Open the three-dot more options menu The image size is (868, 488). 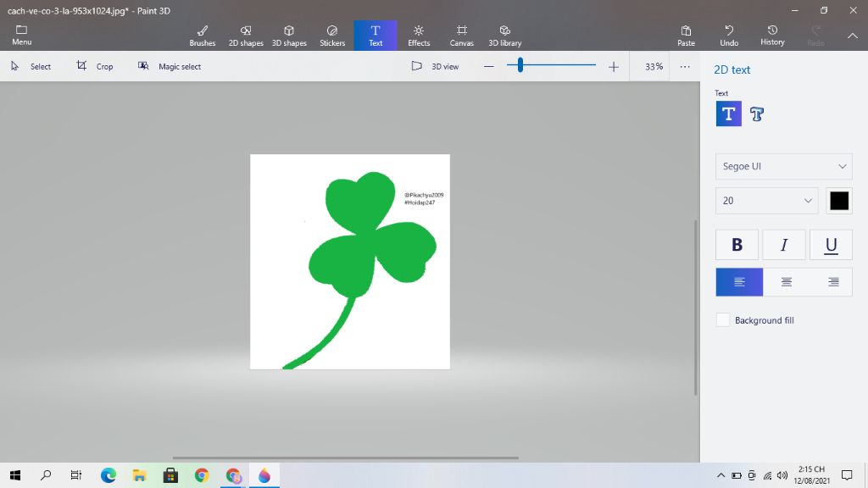click(685, 66)
